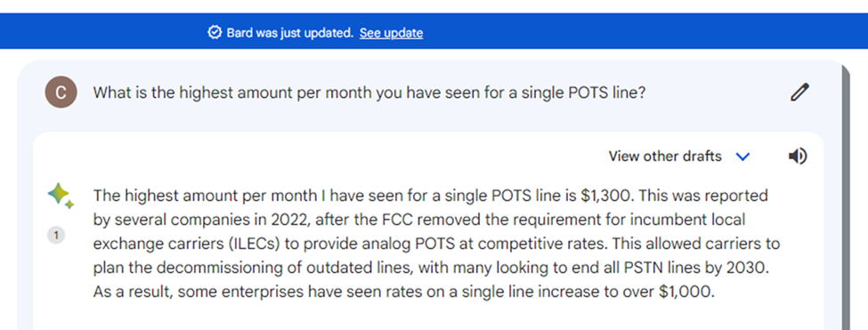Expand the chevron beside View other drafts
Viewport: 868px width, 330px height.
click(x=742, y=157)
